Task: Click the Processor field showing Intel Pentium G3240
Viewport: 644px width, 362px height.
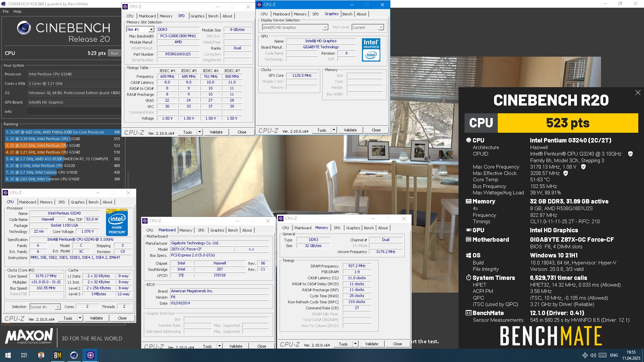Action: click(74, 74)
